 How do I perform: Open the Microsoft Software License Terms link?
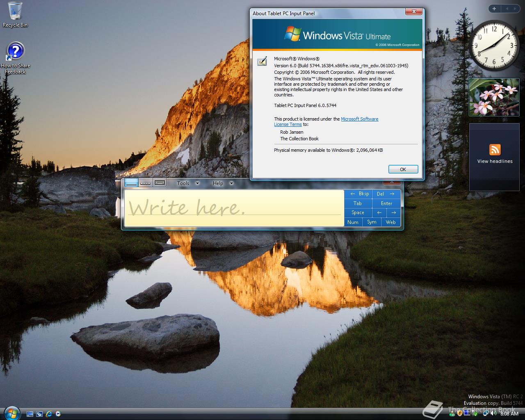[326, 121]
